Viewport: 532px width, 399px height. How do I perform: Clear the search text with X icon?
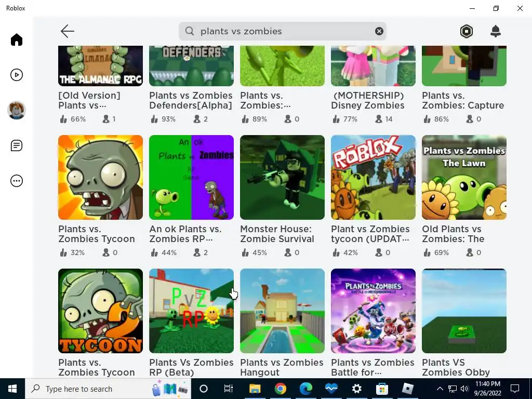379,31
